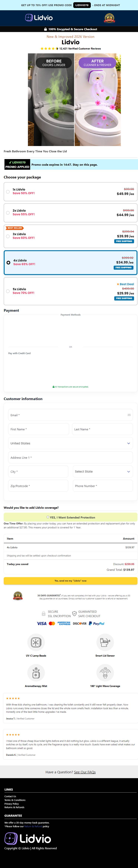138x868 pixels.
Task: Click the Mastercard icon
Action: tap(52, 623)
